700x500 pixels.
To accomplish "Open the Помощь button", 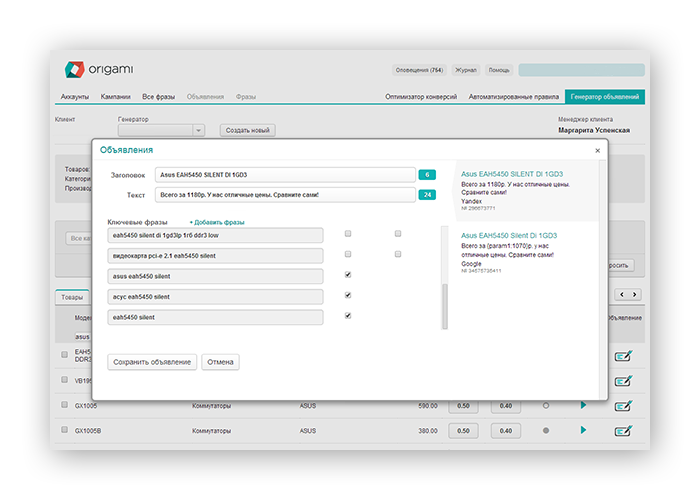I will [x=499, y=70].
